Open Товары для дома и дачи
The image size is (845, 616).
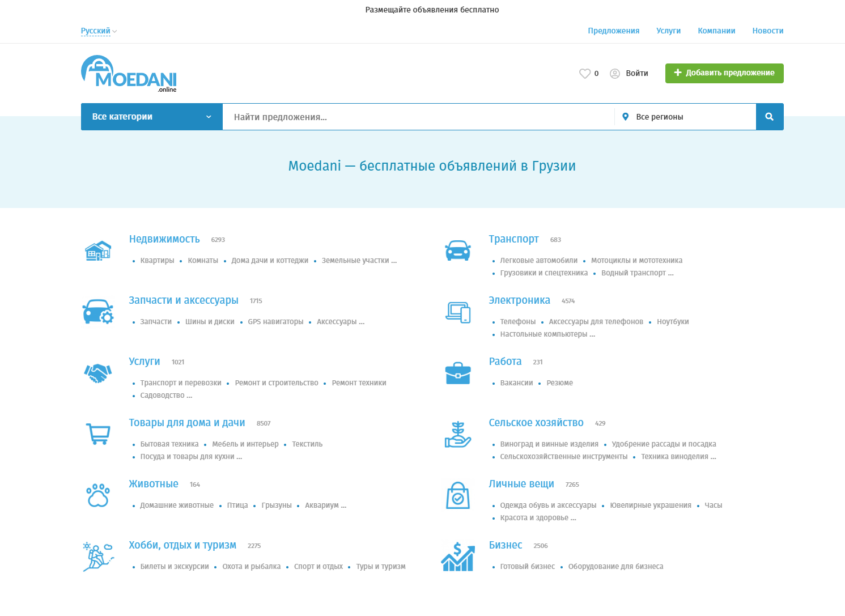click(187, 423)
